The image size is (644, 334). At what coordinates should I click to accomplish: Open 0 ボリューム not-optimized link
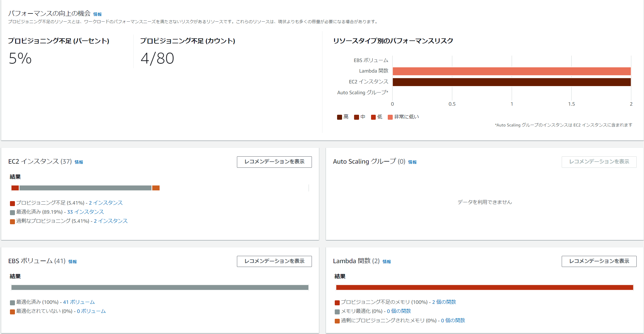91,311
